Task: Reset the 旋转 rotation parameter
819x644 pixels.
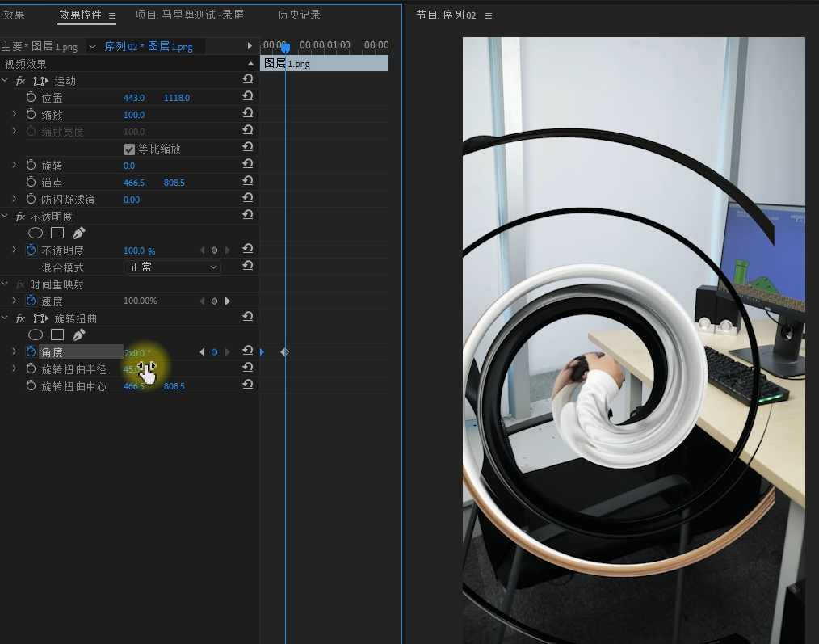Action: coord(248,164)
